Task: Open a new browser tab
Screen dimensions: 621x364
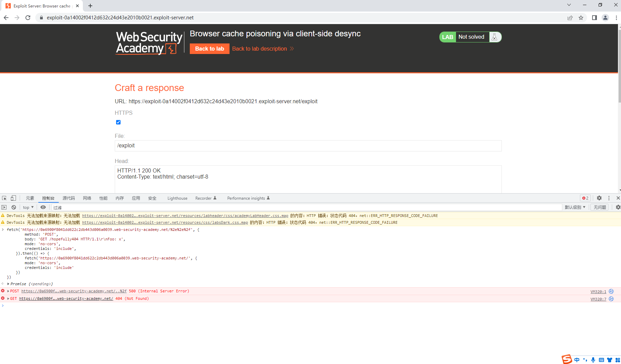Action: [x=90, y=6]
